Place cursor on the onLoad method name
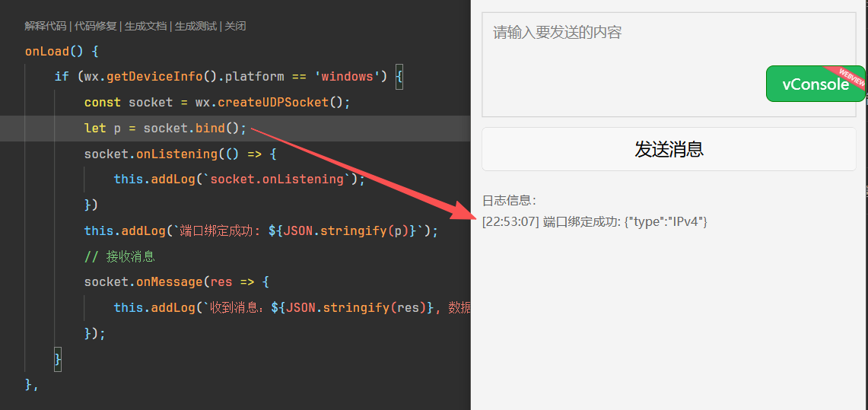The height and width of the screenshot is (410, 868). pyautogui.click(x=47, y=52)
